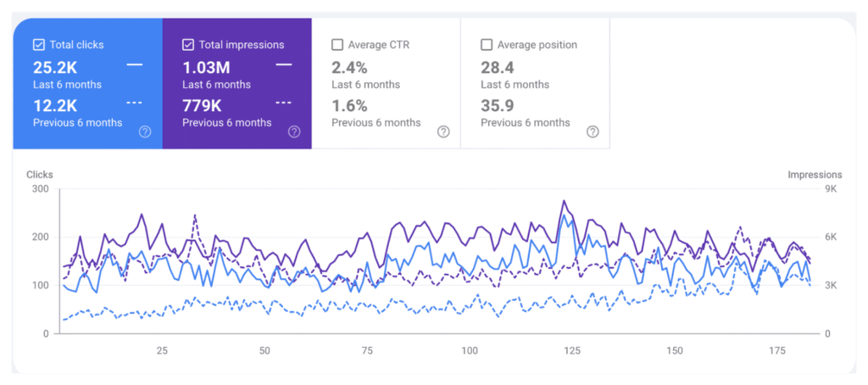Enable the Average CTR checkbox
Screen dimensions: 868x385
pos(337,45)
